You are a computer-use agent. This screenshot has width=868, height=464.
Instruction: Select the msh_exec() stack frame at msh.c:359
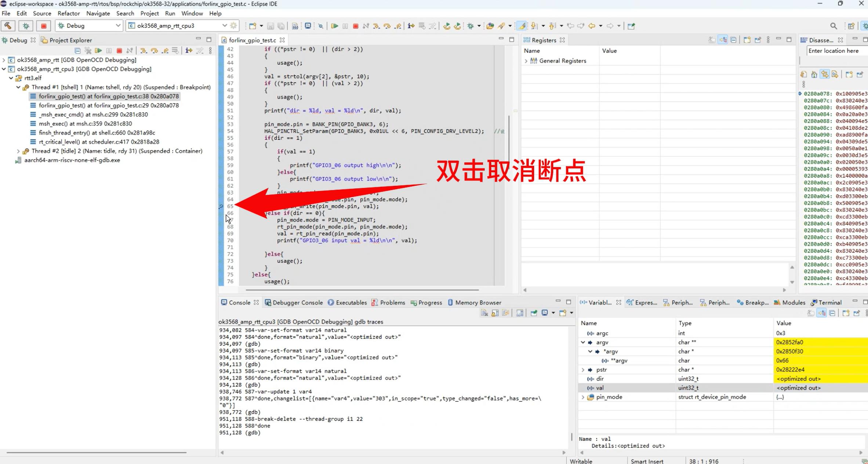pos(85,124)
